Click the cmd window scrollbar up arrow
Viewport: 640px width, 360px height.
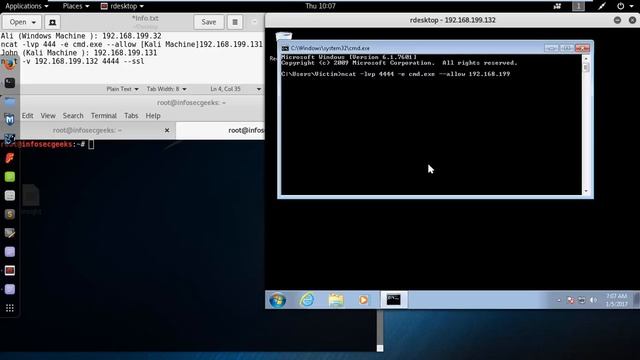coord(586,58)
